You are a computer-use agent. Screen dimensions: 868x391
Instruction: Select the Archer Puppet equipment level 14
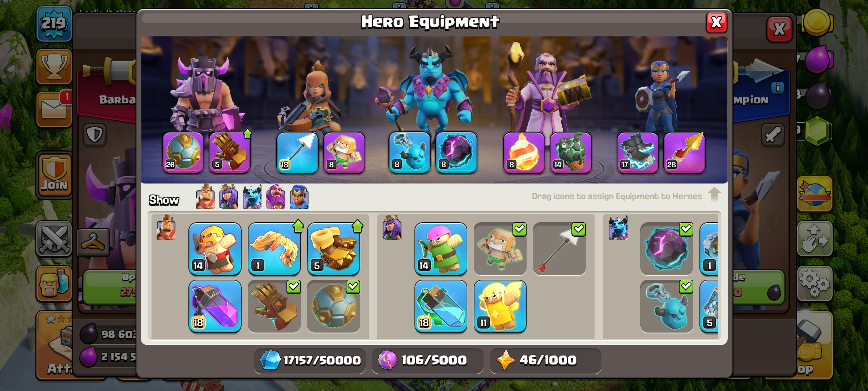pos(441,249)
